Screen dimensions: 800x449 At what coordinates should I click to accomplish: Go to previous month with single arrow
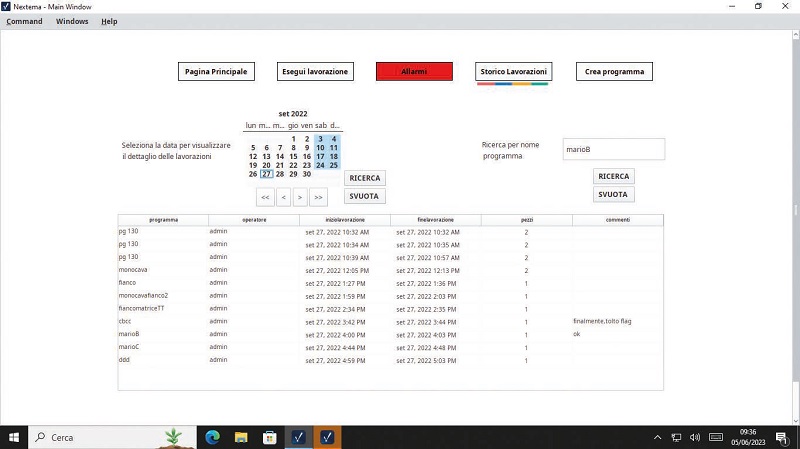[x=284, y=197]
